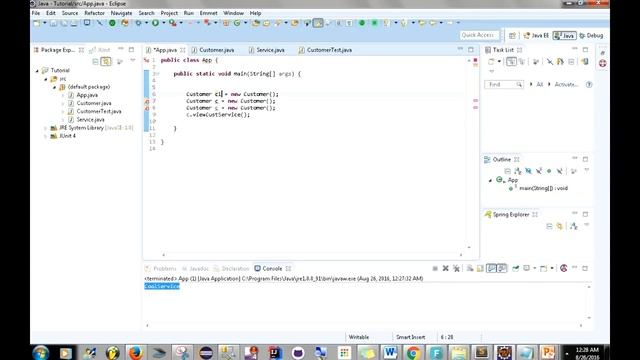Viewport: 640px width, 360px height.
Task: Click the Open Perspective icon
Action: click(512, 36)
